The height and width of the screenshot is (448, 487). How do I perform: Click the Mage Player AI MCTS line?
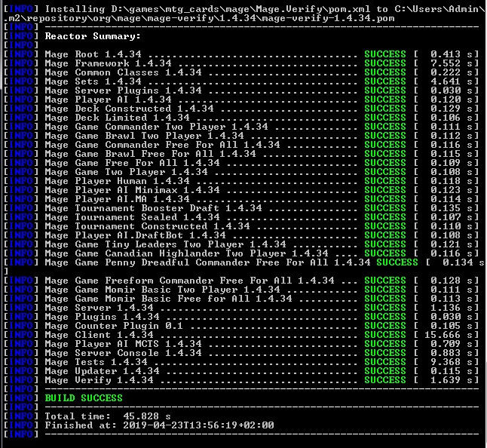click(123, 344)
